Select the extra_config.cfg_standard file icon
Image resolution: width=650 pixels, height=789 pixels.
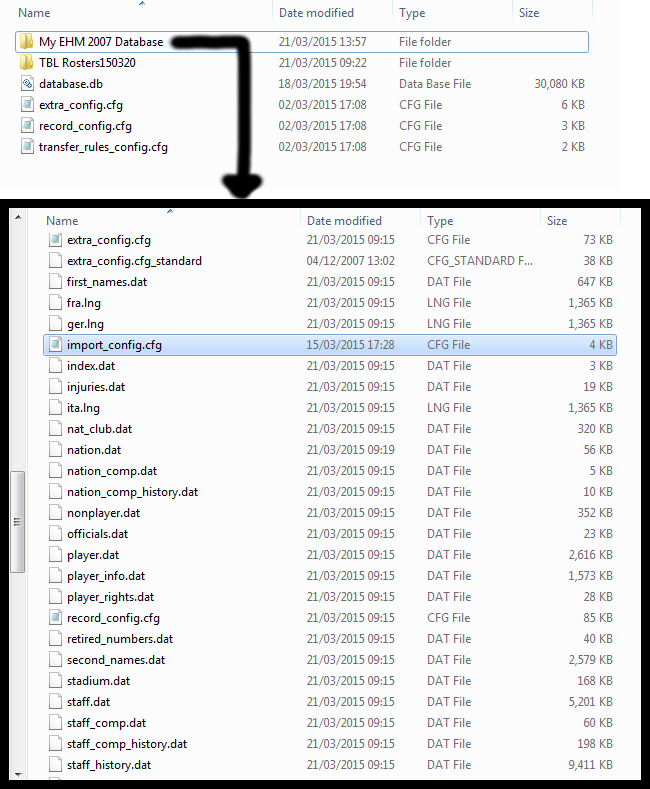pos(55,261)
